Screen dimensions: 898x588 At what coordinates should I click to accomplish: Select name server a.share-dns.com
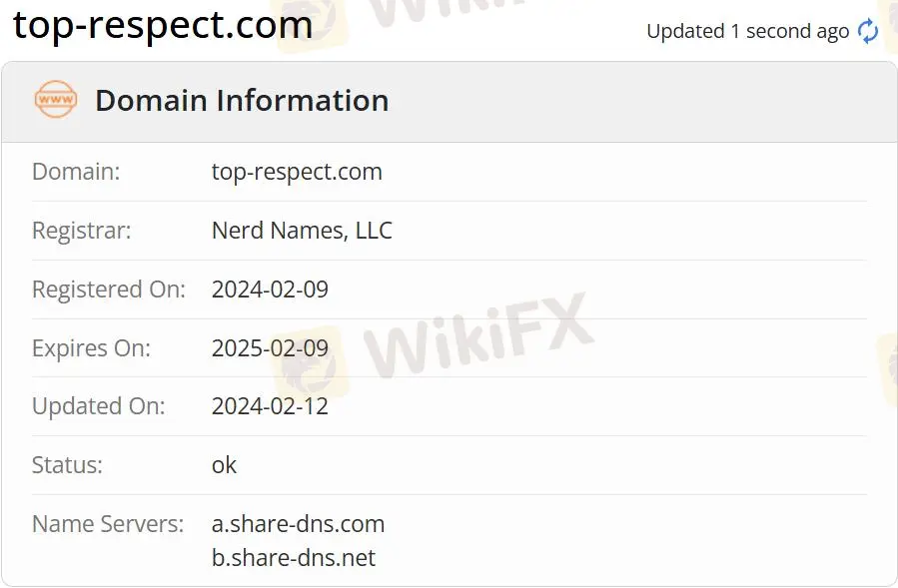pyautogui.click(x=298, y=523)
